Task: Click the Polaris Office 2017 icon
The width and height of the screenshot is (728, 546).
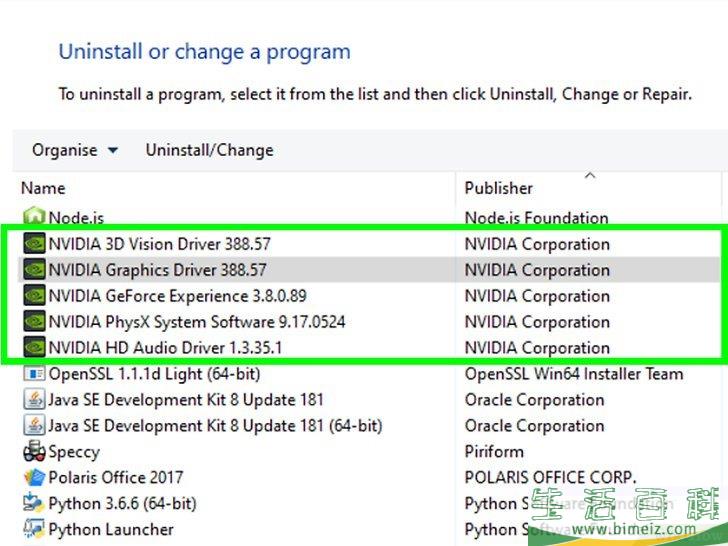Action: coord(34,477)
